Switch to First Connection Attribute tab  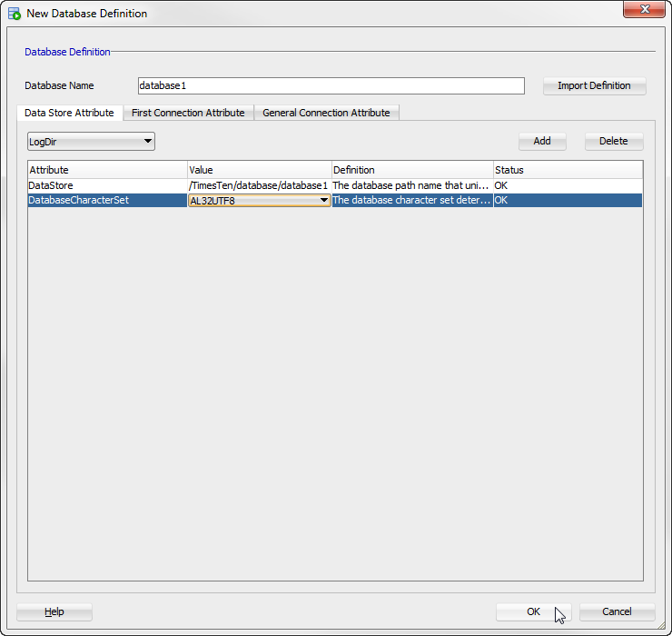188,113
